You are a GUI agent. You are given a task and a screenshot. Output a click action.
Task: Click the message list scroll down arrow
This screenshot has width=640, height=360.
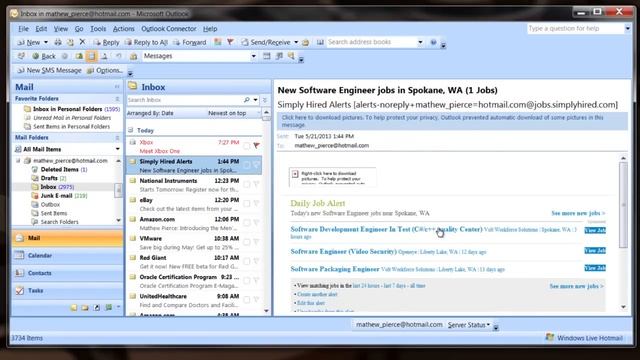pyautogui.click(x=266, y=311)
